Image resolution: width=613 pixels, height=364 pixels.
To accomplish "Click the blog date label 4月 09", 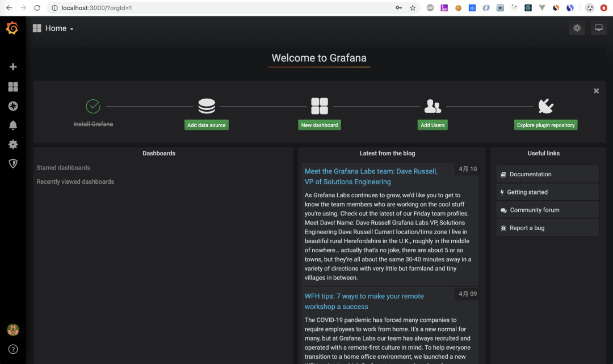I will tap(468, 294).
